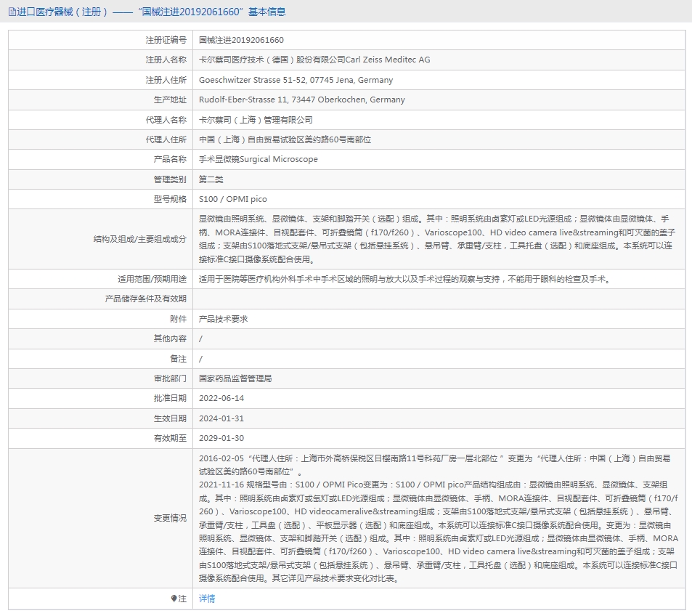This screenshot has width=692, height=616.
Task: Select 国家药品监督管理局 approval department value
Action: [x=235, y=378]
